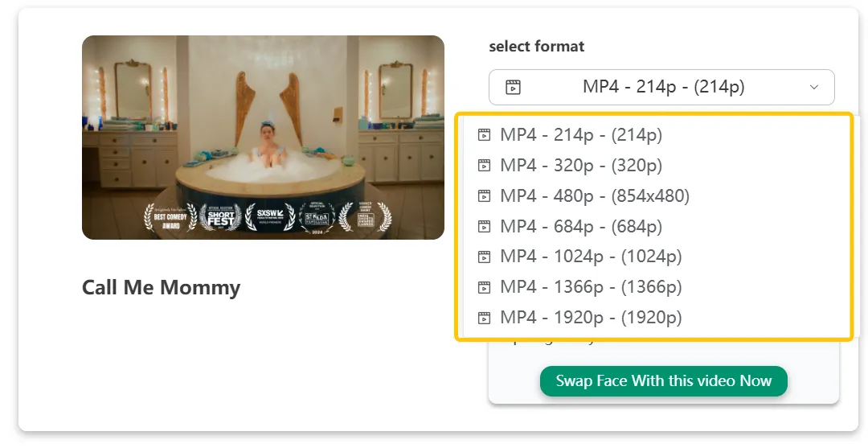Viewport: 868px width, 448px height.
Task: Select MP4 - 684p - (684p) format
Action: pos(581,227)
